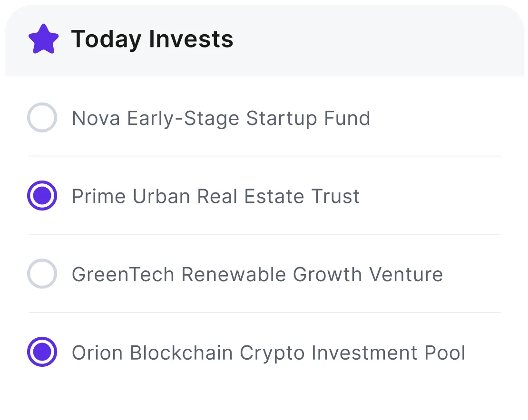This screenshot has height=420, width=528.
Task: Click the word "Fund" in the Nova option
Action: click(x=347, y=118)
